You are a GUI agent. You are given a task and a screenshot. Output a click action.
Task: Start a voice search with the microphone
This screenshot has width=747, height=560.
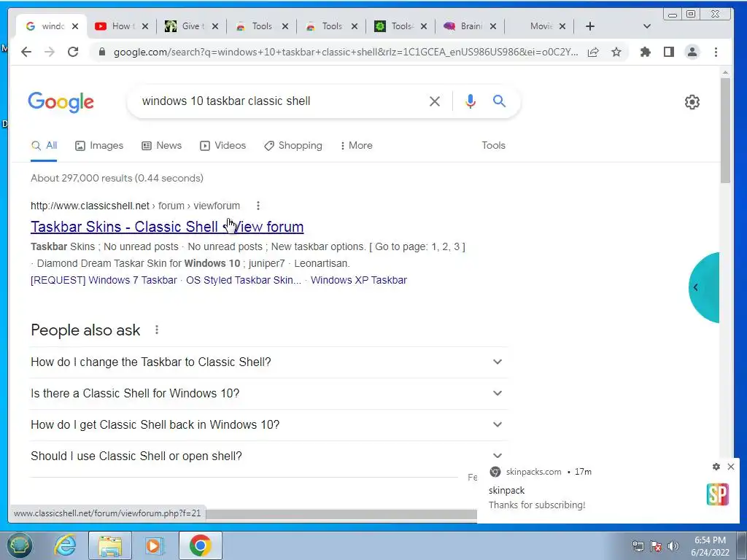[x=471, y=101]
